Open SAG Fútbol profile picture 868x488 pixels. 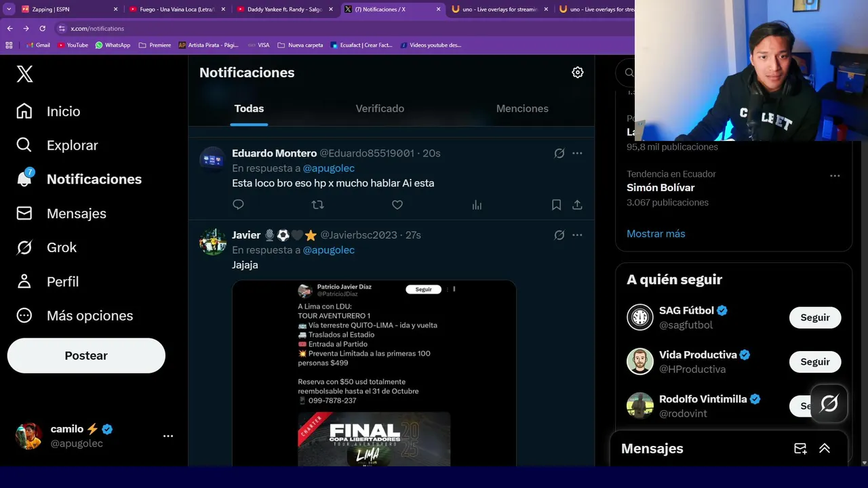(x=640, y=317)
